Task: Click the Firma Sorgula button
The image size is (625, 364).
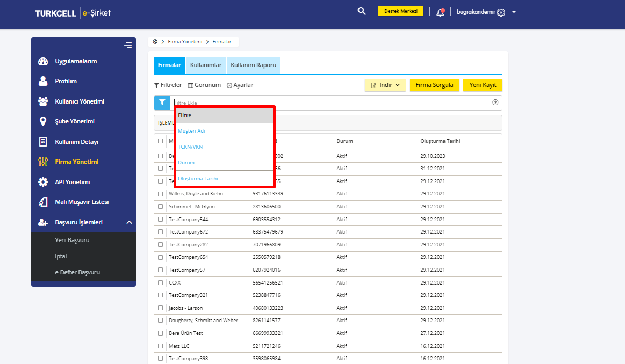Action: (x=434, y=85)
